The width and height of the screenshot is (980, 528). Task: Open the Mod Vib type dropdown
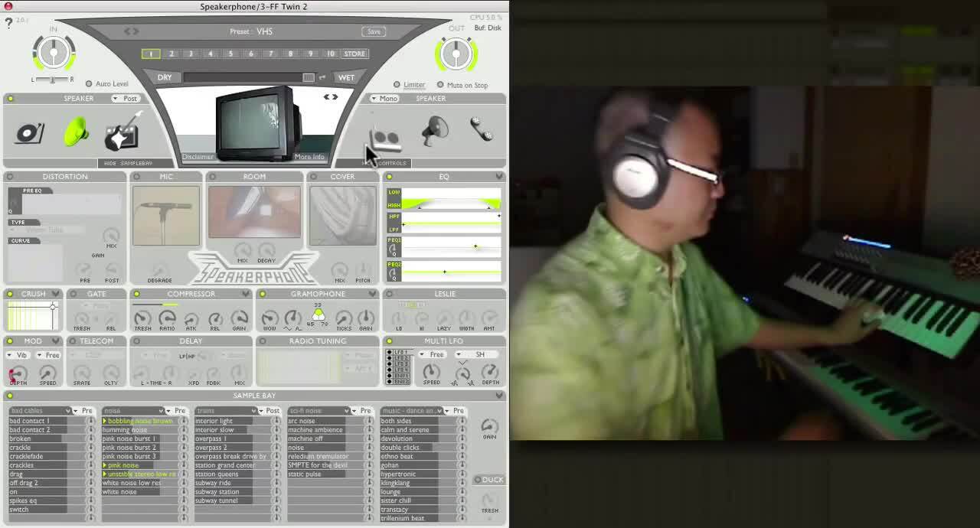[18, 355]
